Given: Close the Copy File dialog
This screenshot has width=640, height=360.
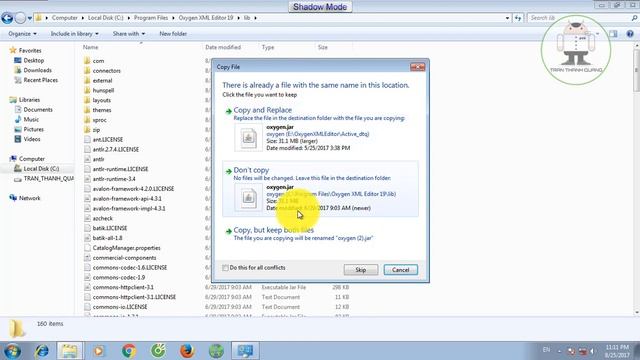Looking at the screenshot, I should click(417, 67).
